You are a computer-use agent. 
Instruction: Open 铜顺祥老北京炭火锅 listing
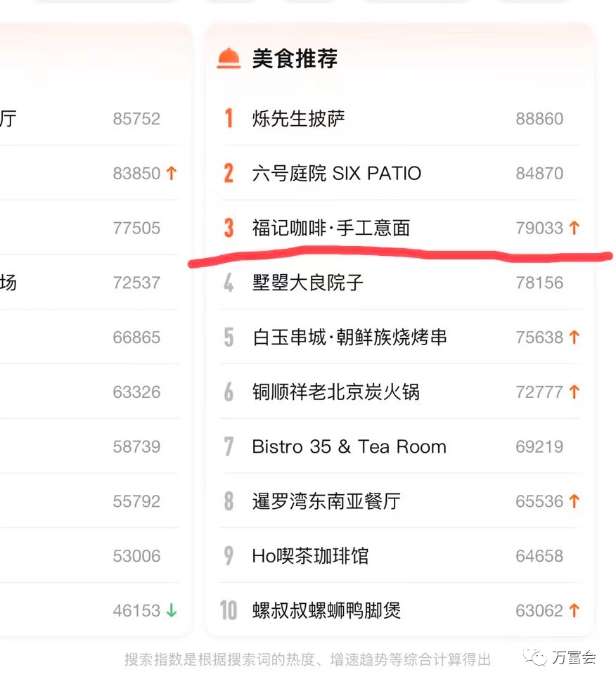336,392
